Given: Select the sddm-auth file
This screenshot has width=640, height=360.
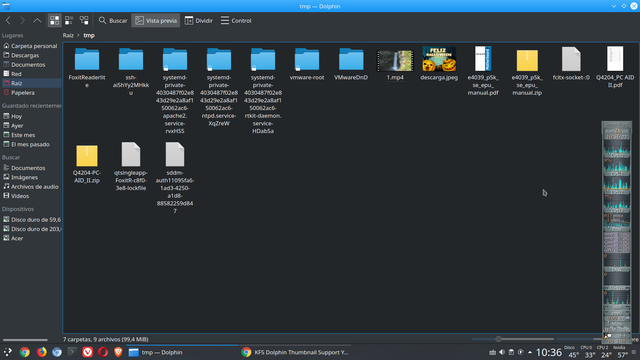Looking at the screenshot, I should [x=175, y=178].
